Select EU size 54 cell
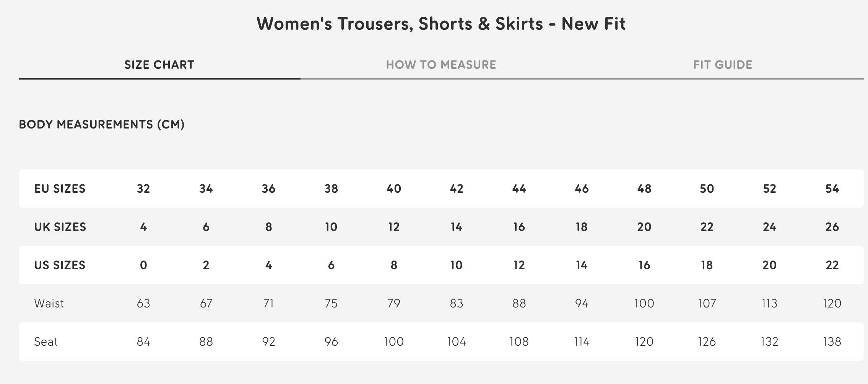Screen dimensions: 868x384 point(832,189)
